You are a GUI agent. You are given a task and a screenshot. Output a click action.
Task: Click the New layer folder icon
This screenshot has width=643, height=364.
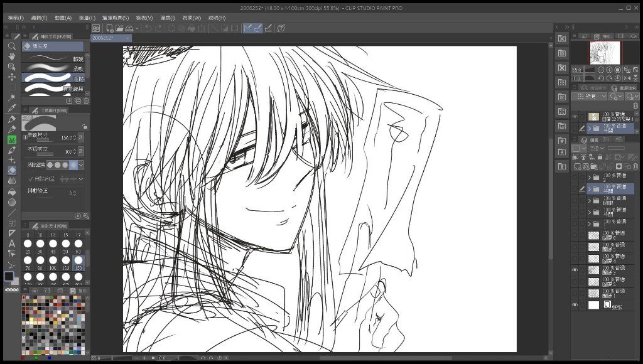(594, 166)
